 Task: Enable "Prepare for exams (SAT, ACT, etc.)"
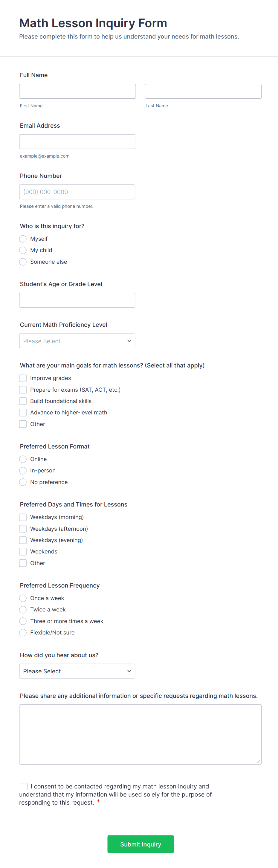(23, 390)
